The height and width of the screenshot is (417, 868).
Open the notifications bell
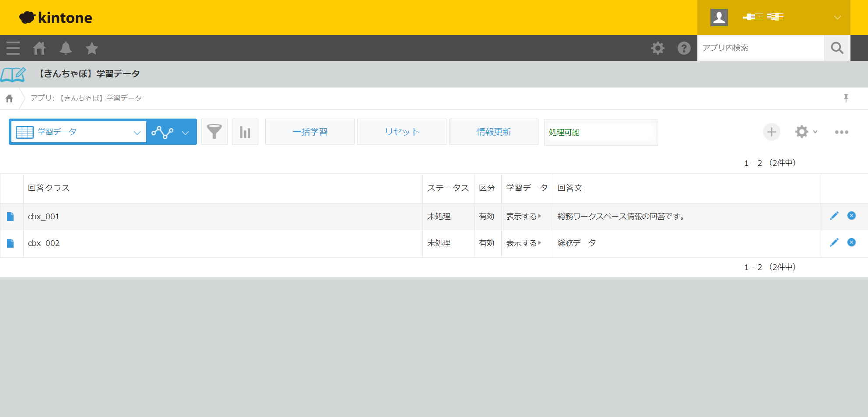(x=66, y=48)
